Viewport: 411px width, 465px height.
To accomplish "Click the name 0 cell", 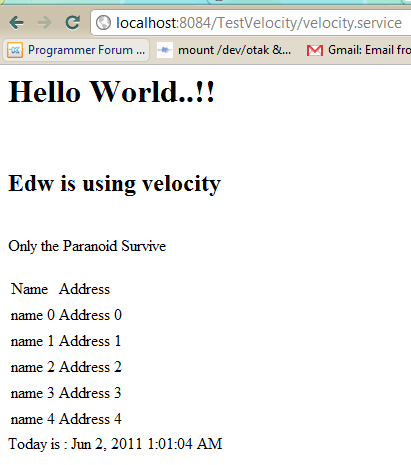I will (x=33, y=315).
